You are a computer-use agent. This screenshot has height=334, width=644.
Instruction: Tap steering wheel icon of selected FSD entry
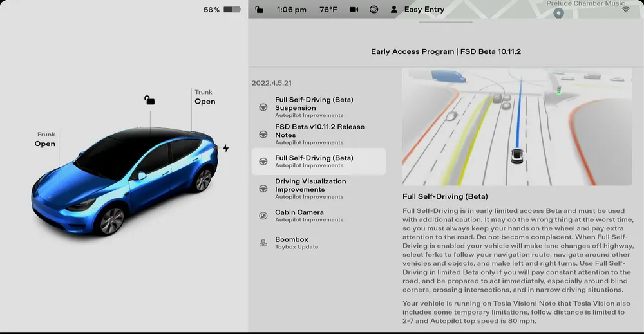point(263,162)
